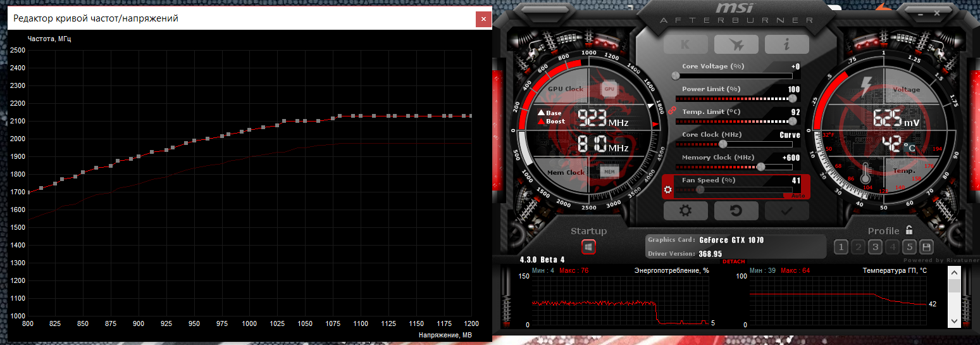Screen dimensions: 980x345
Task: Click the Fan Speed value 41
Action: click(796, 180)
